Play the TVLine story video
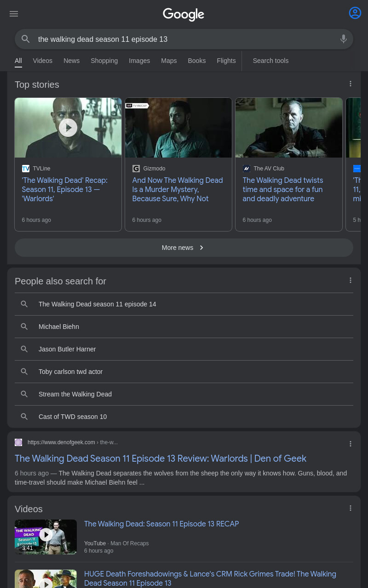 point(68,127)
